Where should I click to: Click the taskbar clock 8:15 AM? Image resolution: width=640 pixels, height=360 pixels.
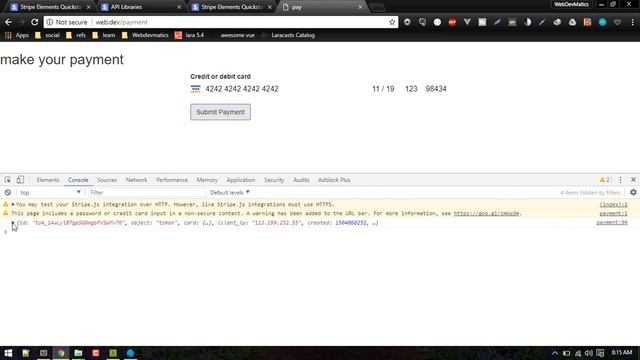(622, 352)
